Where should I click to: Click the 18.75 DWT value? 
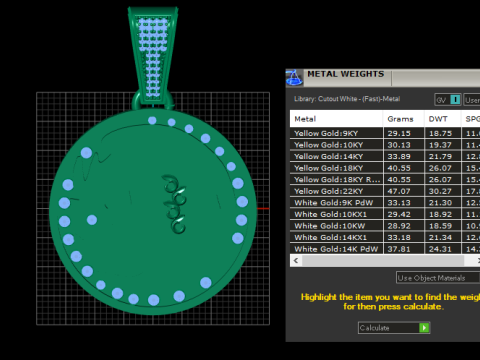pyautogui.click(x=440, y=133)
